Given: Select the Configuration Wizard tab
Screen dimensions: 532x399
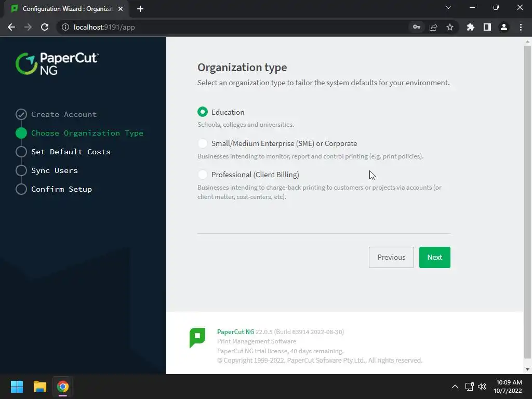Looking at the screenshot, I should [66, 9].
